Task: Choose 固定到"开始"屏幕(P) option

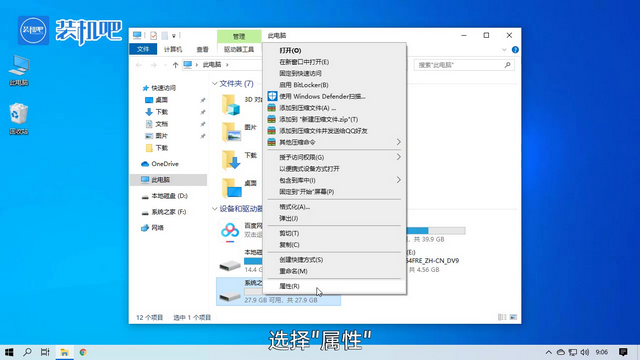Action: [306, 192]
